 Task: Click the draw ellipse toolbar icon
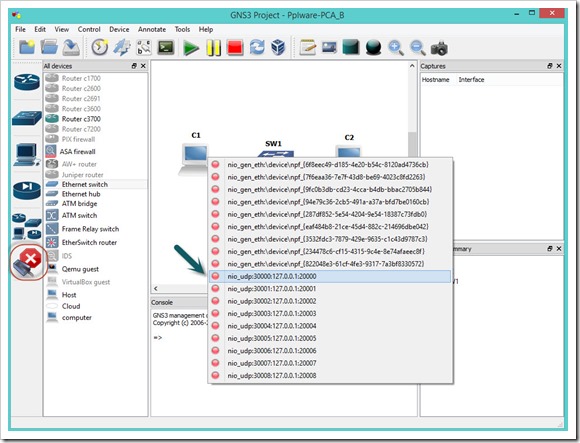[x=373, y=48]
